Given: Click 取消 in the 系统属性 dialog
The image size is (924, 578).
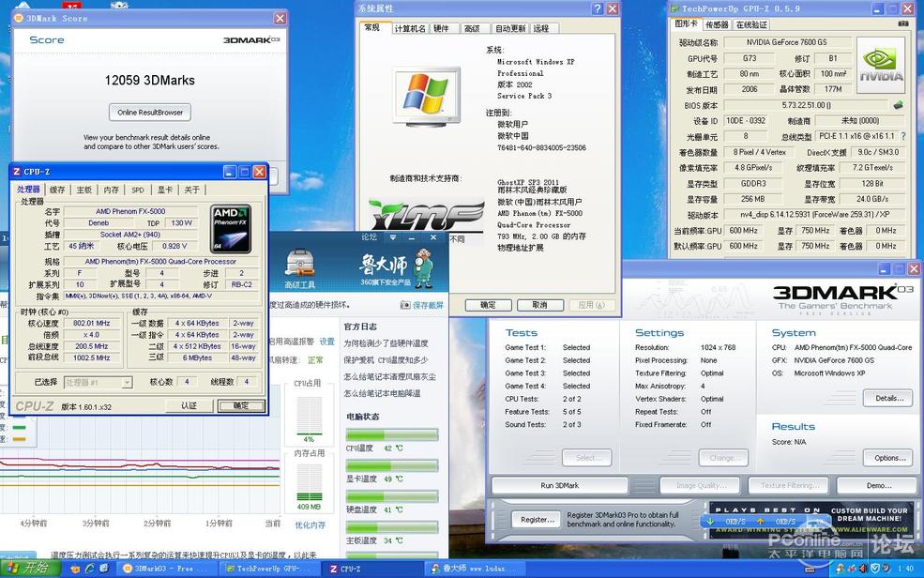Looking at the screenshot, I should [x=539, y=305].
